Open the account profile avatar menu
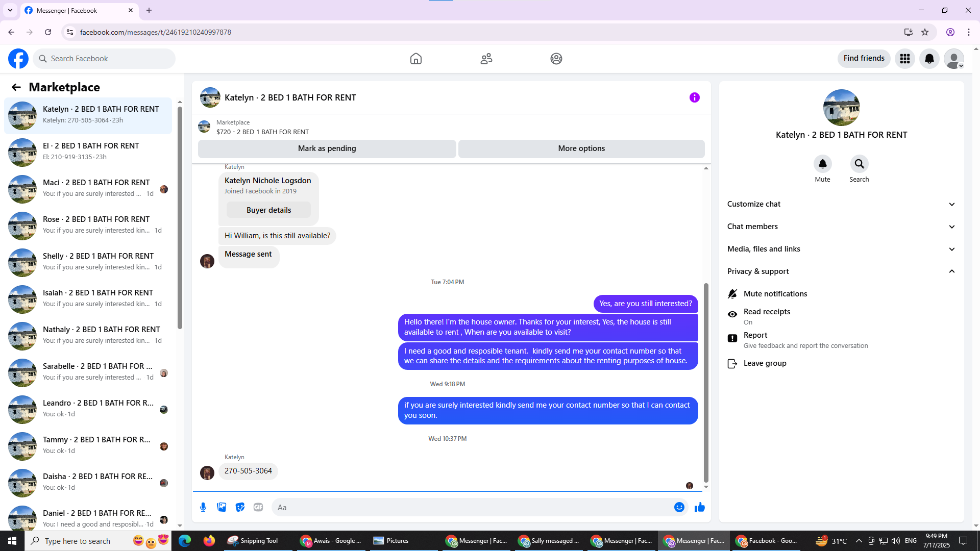 tap(954, 59)
